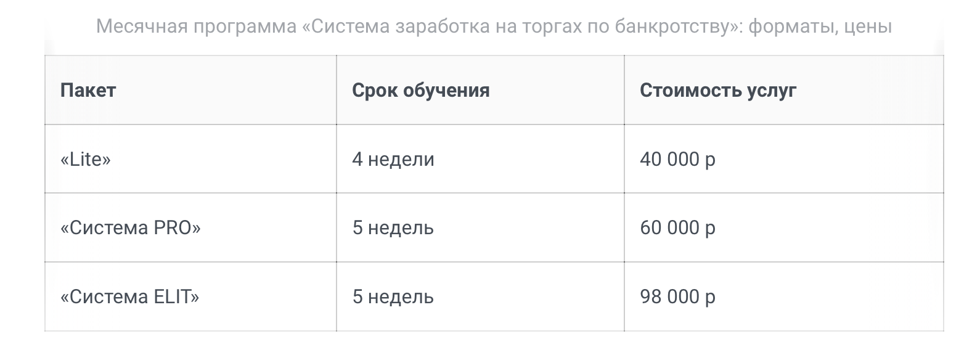
Task: Select the «Система ELIT» package cell
Action: 130,297
